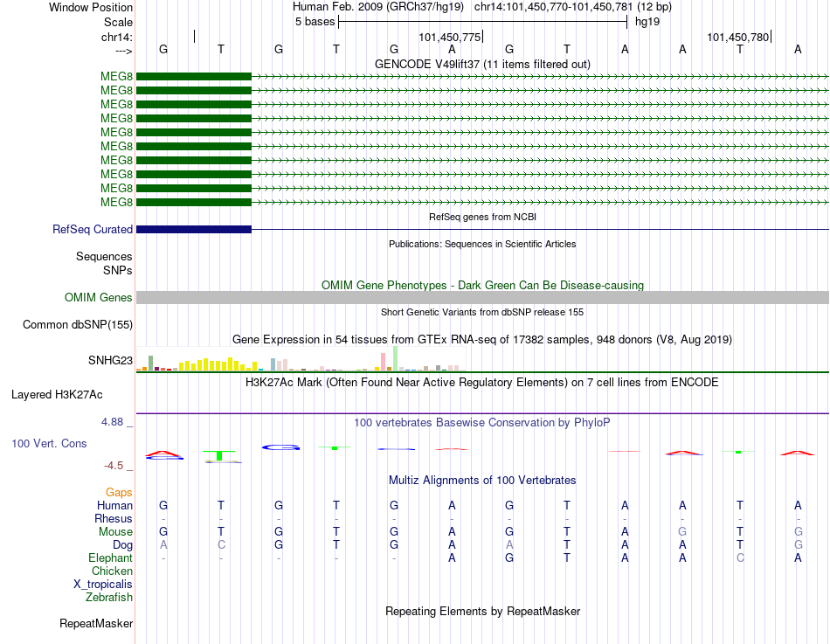Click the tall light green GTEx expression bar

(x=395, y=358)
